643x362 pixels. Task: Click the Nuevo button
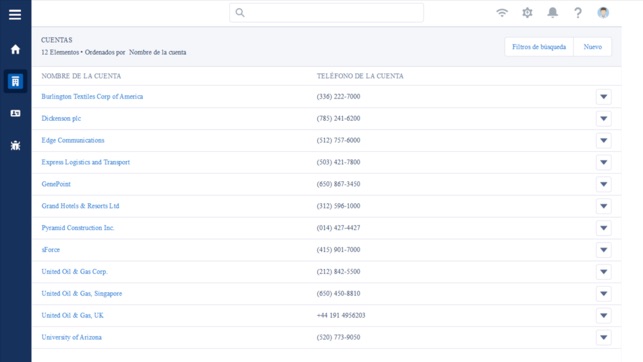point(593,47)
